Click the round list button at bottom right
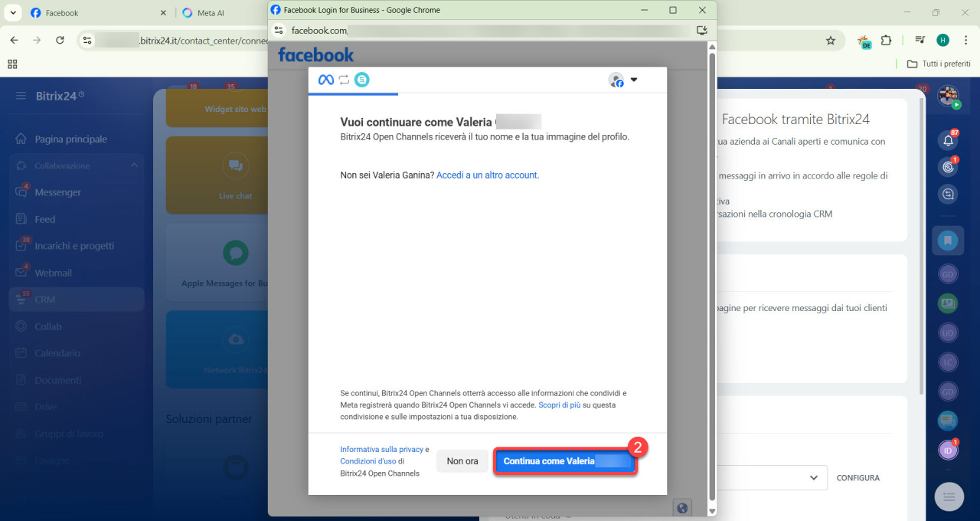This screenshot has width=980, height=521. [x=949, y=496]
